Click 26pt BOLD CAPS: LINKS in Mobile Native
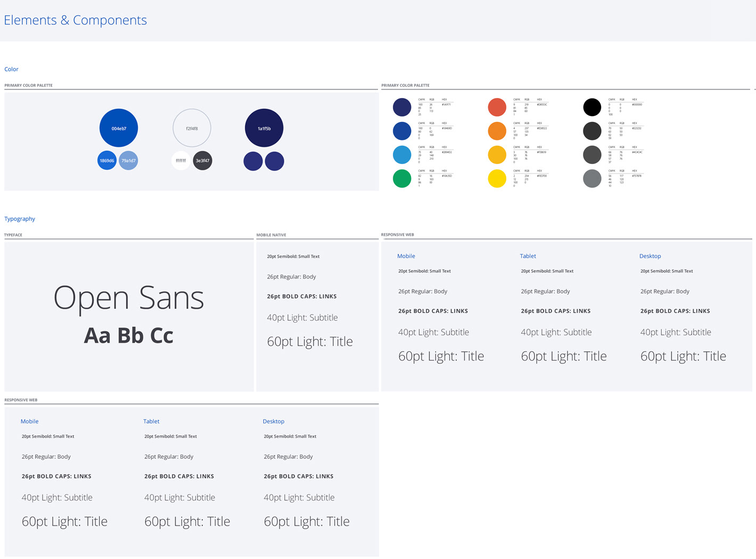 coord(302,297)
